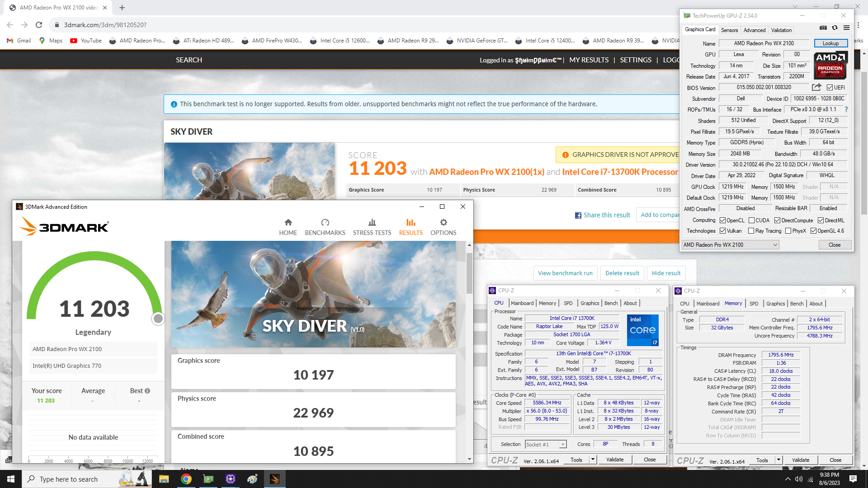Viewport: 868px width, 488px height.
Task: Toggle the OpenGL 4.6 checkbox in GPU-Z
Action: pos(813,231)
